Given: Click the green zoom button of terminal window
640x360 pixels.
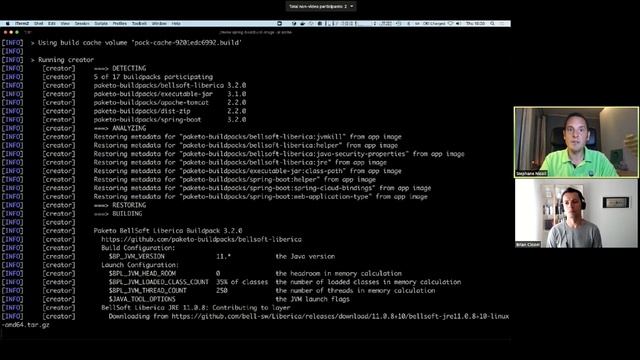Looking at the screenshot, I should click(17, 32).
